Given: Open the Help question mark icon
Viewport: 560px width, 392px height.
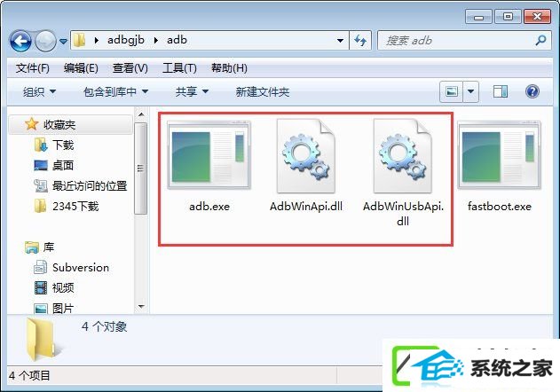Looking at the screenshot, I should click(532, 91).
